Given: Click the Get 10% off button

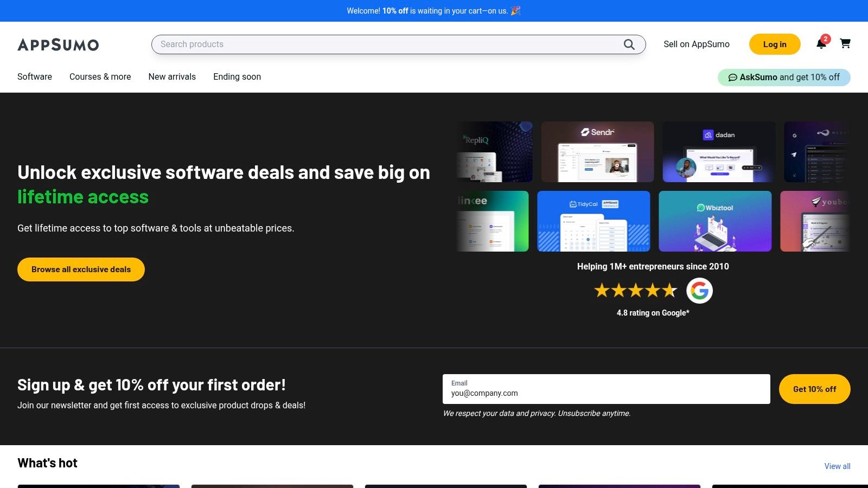Looking at the screenshot, I should pyautogui.click(x=814, y=389).
